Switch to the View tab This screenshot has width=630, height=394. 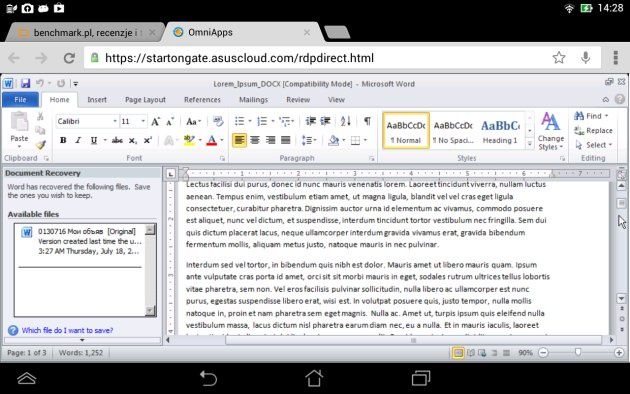coord(336,100)
